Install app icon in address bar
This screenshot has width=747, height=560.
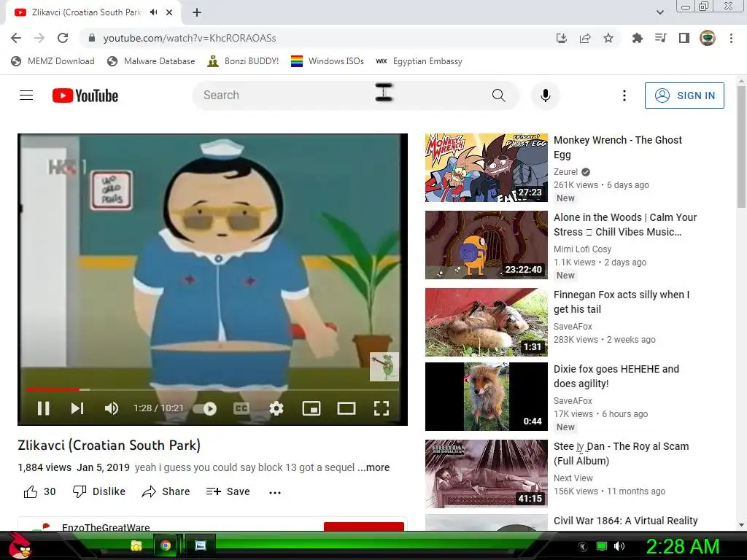tap(562, 38)
